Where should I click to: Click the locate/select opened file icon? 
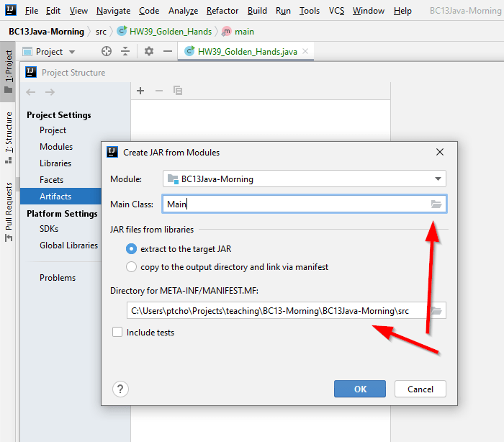[107, 51]
